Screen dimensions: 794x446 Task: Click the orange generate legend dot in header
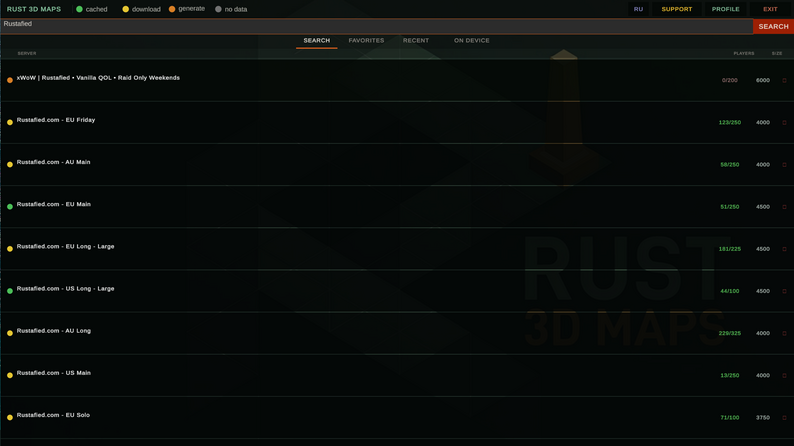pos(172,9)
